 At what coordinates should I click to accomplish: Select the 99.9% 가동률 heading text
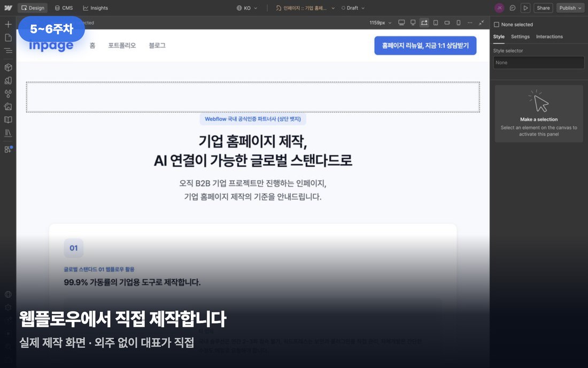[x=132, y=282]
